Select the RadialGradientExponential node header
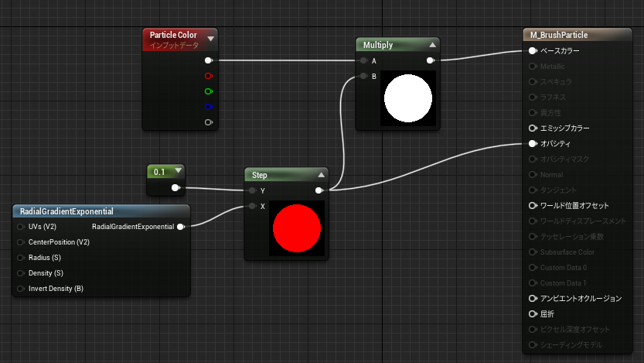This screenshot has width=644, height=363. (101, 211)
